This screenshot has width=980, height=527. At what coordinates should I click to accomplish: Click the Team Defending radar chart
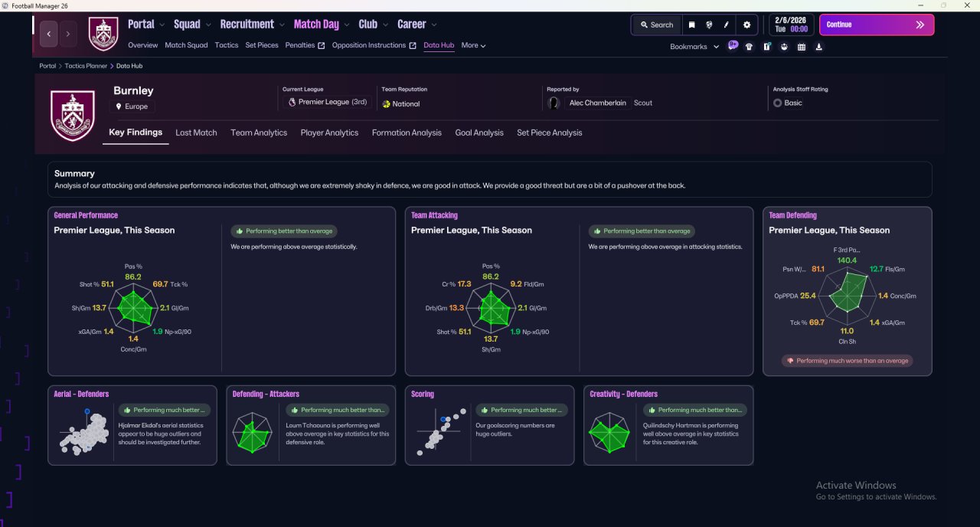pyautogui.click(x=846, y=296)
